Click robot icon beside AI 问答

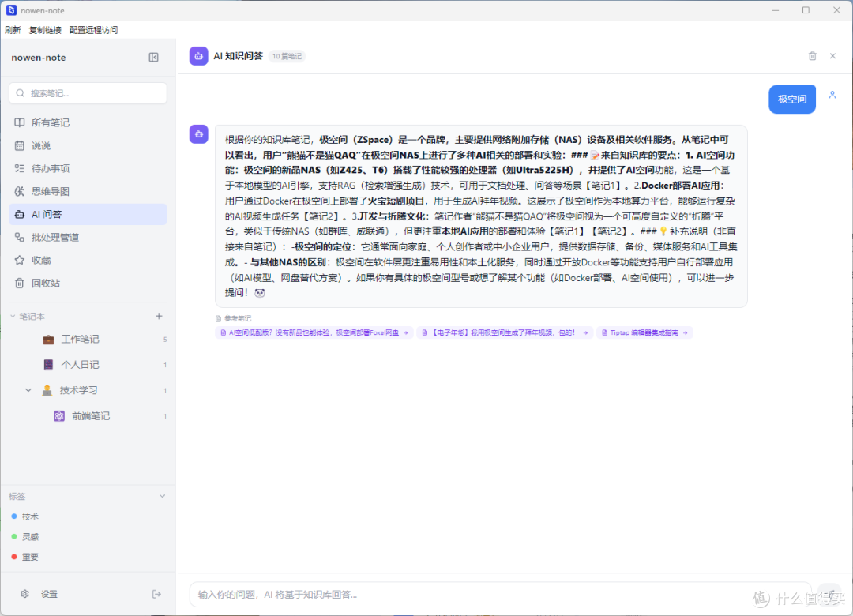click(x=20, y=214)
